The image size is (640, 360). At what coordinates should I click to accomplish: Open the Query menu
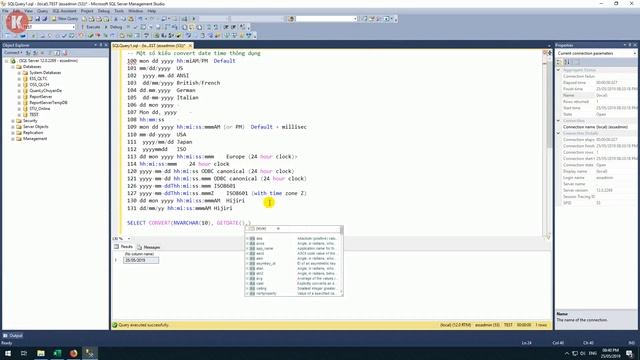click(x=42, y=11)
